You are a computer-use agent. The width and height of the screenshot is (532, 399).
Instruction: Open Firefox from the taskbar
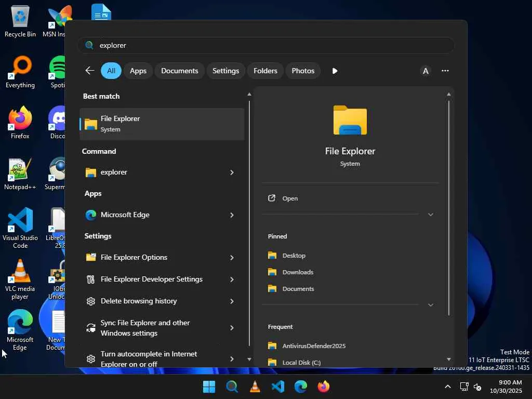324,387
